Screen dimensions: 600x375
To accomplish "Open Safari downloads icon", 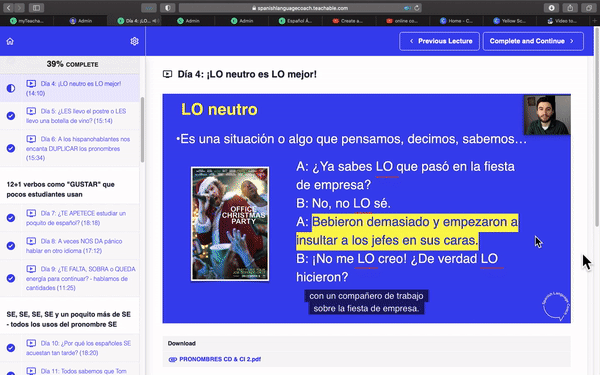I will (x=551, y=8).
